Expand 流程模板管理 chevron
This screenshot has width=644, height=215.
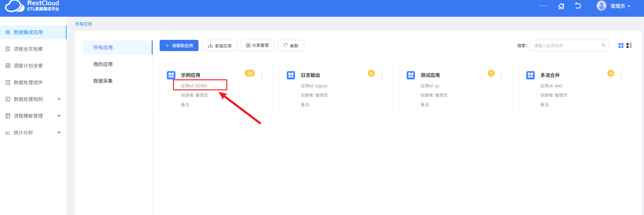coord(59,116)
